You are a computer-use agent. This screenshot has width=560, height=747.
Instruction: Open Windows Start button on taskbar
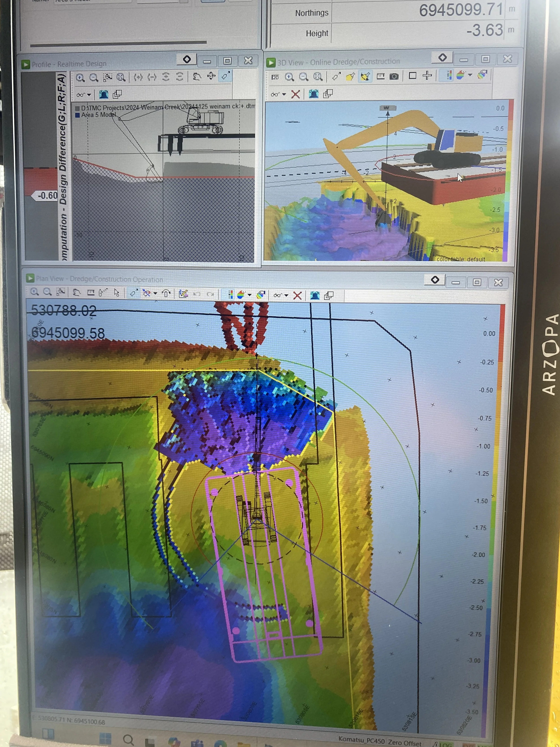tap(105, 738)
